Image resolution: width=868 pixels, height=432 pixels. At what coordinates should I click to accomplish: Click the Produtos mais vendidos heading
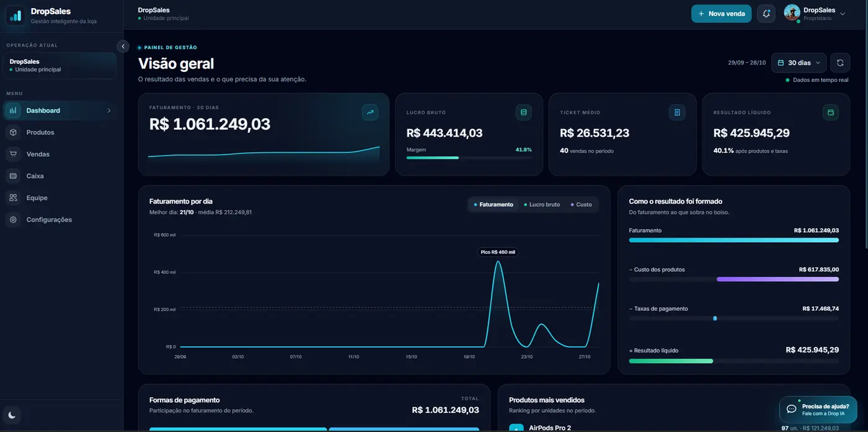pyautogui.click(x=547, y=400)
